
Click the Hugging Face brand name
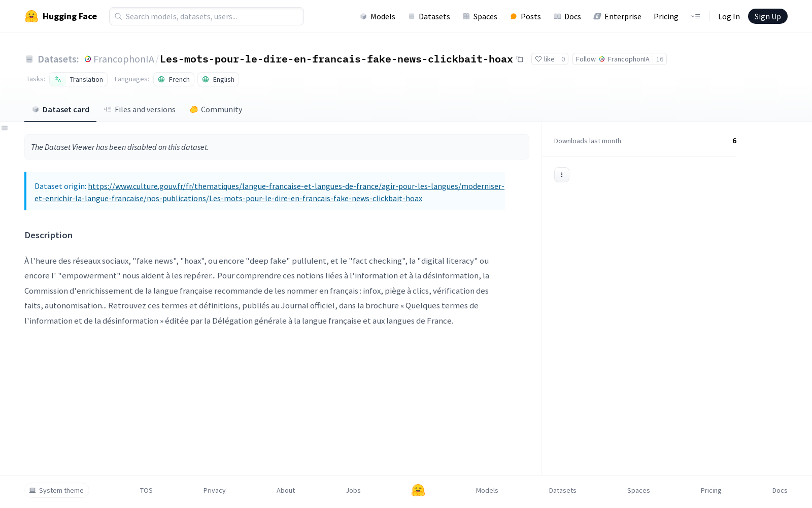[70, 16]
